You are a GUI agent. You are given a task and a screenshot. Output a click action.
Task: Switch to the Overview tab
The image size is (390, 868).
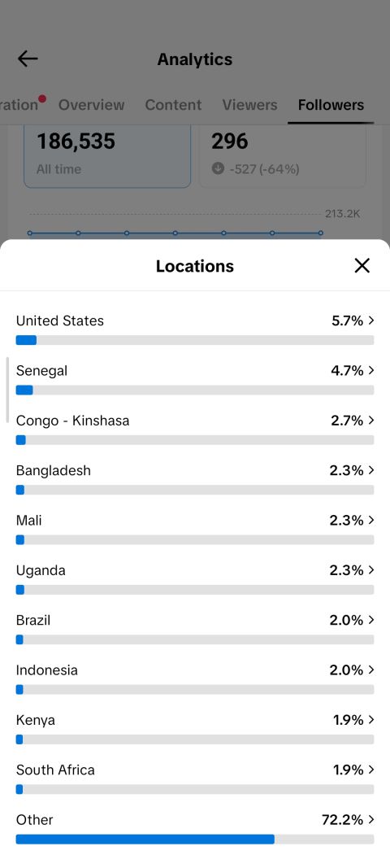pos(91,105)
